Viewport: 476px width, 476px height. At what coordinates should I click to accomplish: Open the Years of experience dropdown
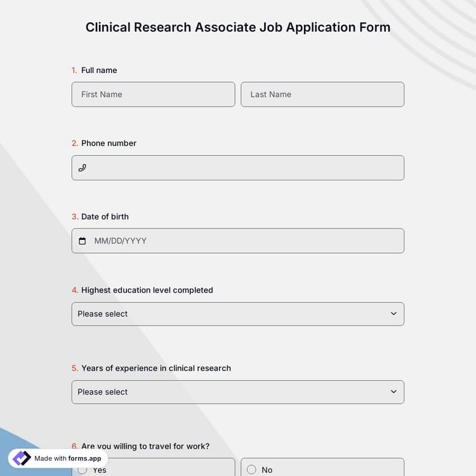pos(237,392)
